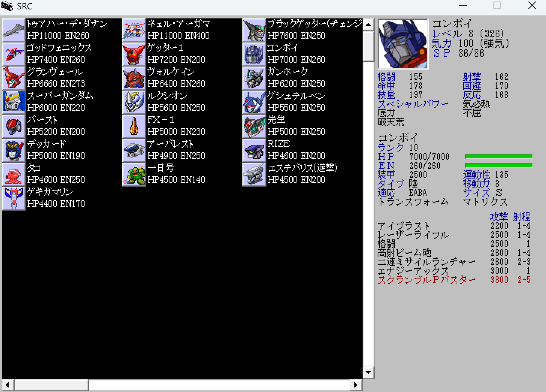This screenshot has height=392, width=546.
Task: Click the 底力 skill text
Action: tap(386, 113)
